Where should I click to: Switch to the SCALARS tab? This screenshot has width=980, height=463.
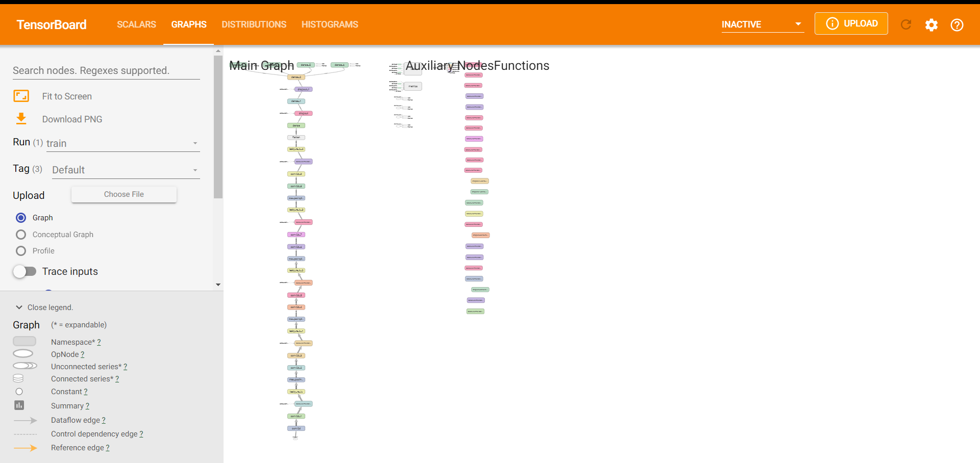(x=136, y=24)
